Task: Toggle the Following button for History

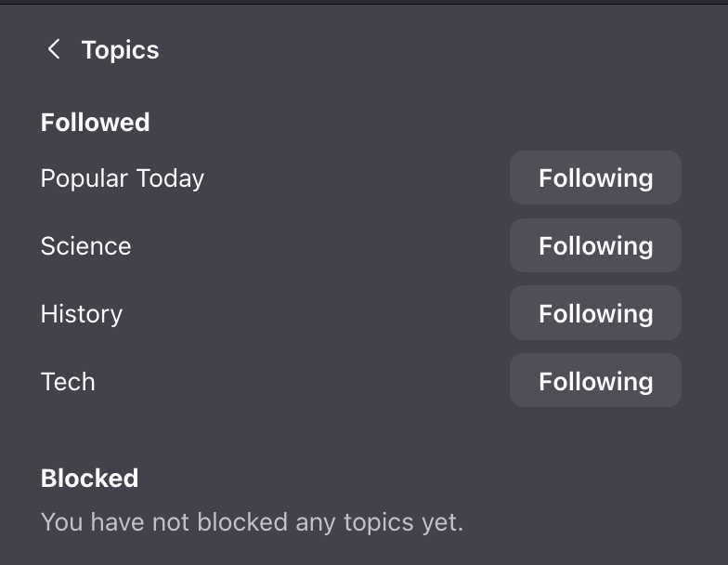Action: coord(595,314)
